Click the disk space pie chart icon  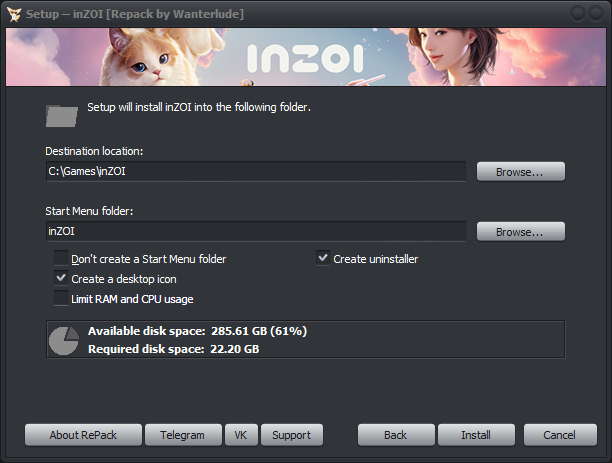pos(64,340)
